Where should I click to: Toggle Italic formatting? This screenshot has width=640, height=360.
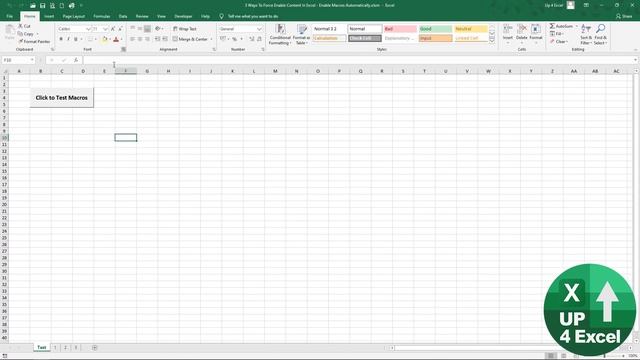coord(68,39)
